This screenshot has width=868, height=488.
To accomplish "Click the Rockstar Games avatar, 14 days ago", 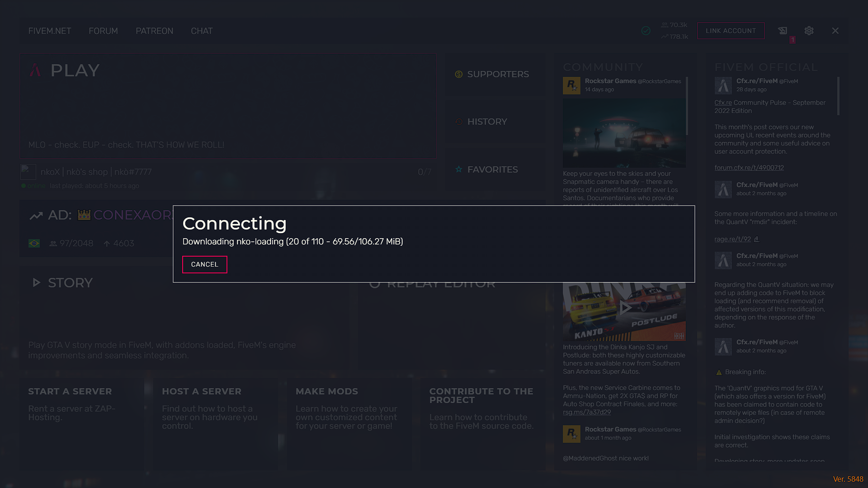I will pos(571,85).
